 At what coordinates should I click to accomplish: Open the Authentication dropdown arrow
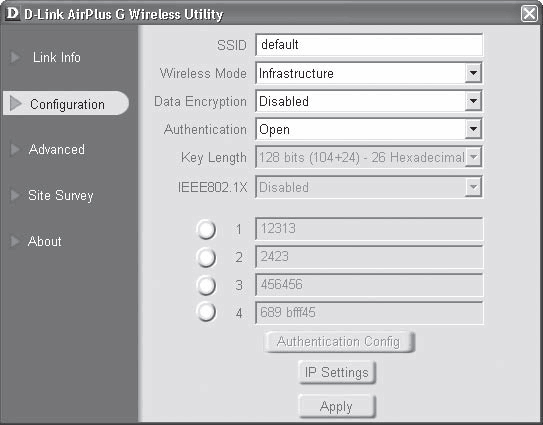tap(473, 129)
